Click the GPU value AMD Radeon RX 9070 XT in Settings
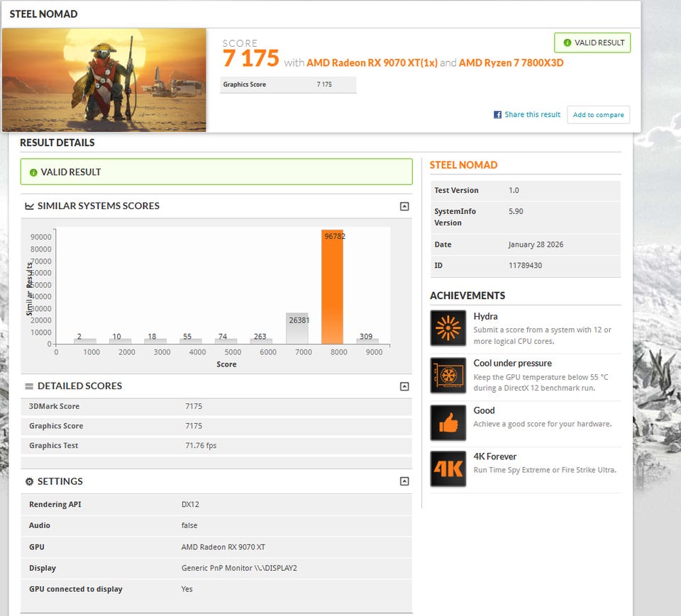Screen dimensions: 681x616 point(223,547)
